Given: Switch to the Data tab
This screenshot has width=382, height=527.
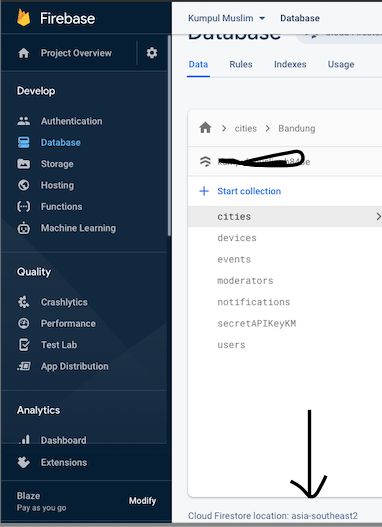Looking at the screenshot, I should pyautogui.click(x=198, y=64).
